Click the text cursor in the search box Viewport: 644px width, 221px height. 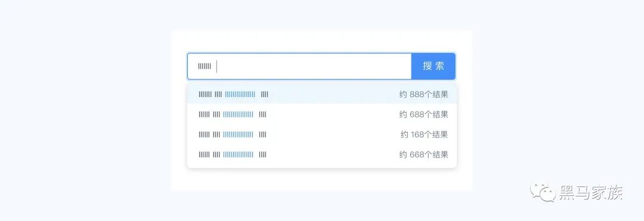point(217,66)
